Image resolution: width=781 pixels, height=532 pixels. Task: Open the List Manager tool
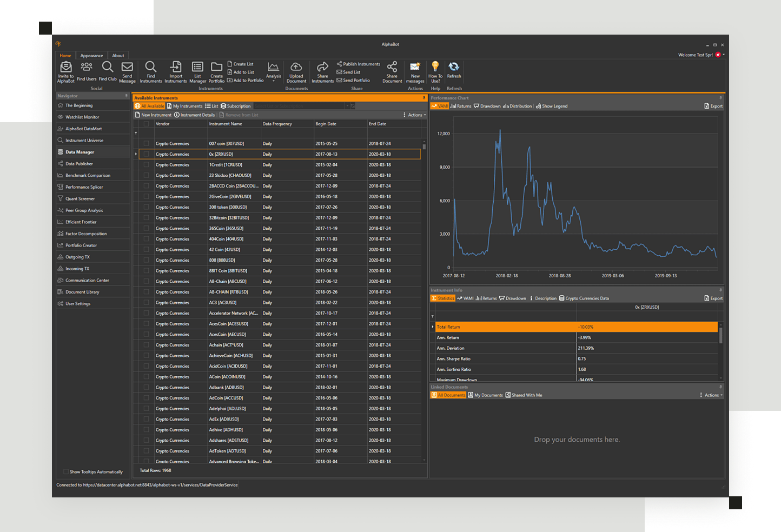coord(197,67)
